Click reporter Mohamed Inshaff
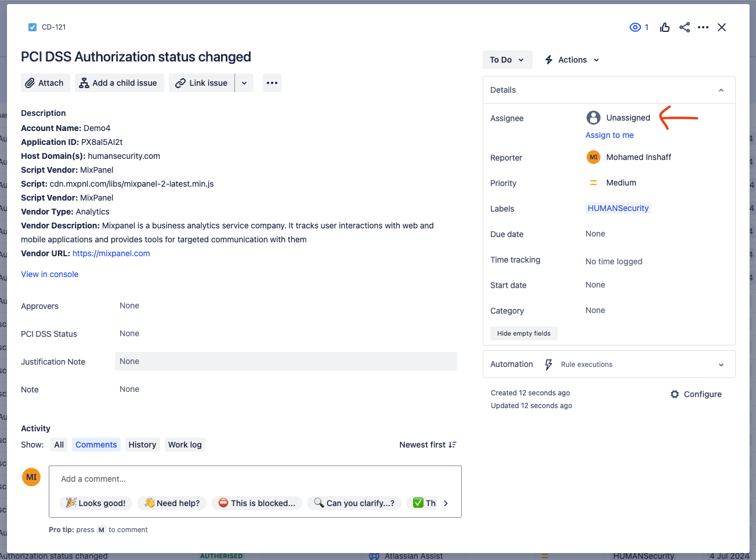This screenshot has height=560, width=756. point(639,157)
